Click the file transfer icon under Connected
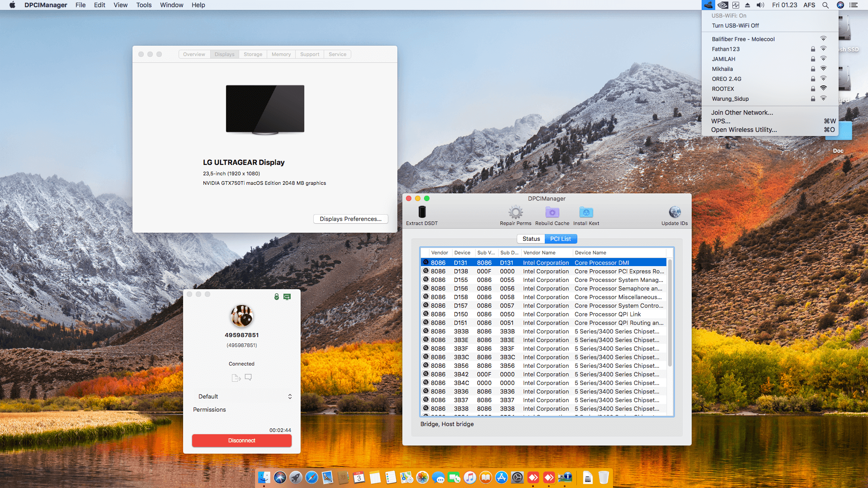The width and height of the screenshot is (868, 488). [236, 378]
